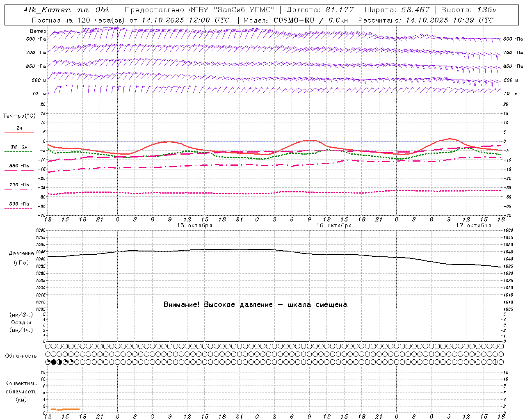Image resolution: width=525 pixels, height=420 pixels.
Task: Click the Давление pressure panel label
Action: (x=21, y=253)
